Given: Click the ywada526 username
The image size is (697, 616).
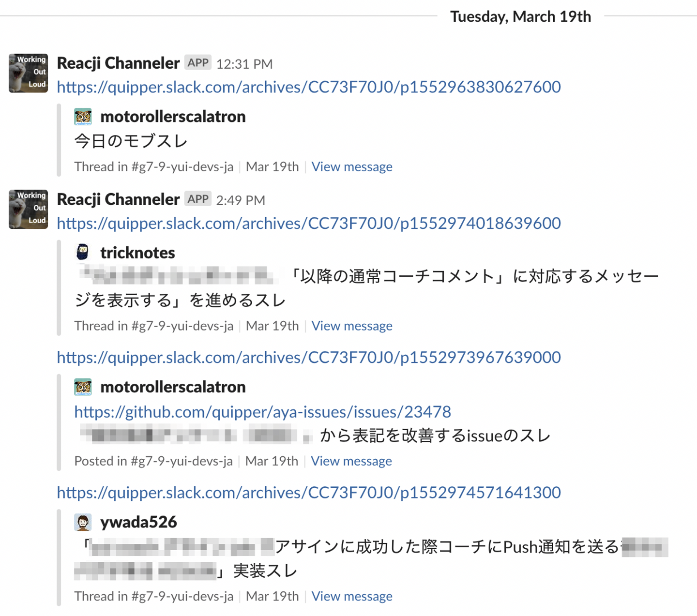Looking at the screenshot, I should coord(138,522).
